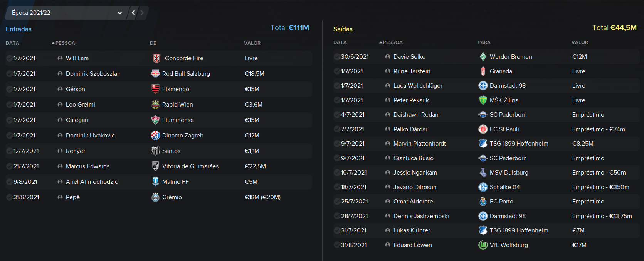644x261 pixels.
Task: Click the Werder Bremen club logo
Action: tap(483, 56)
